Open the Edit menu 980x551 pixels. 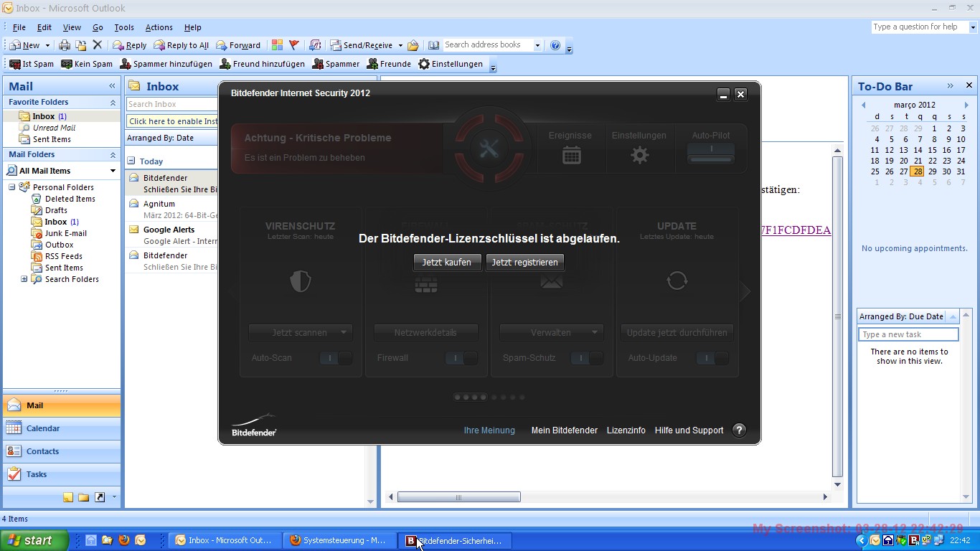coord(44,27)
